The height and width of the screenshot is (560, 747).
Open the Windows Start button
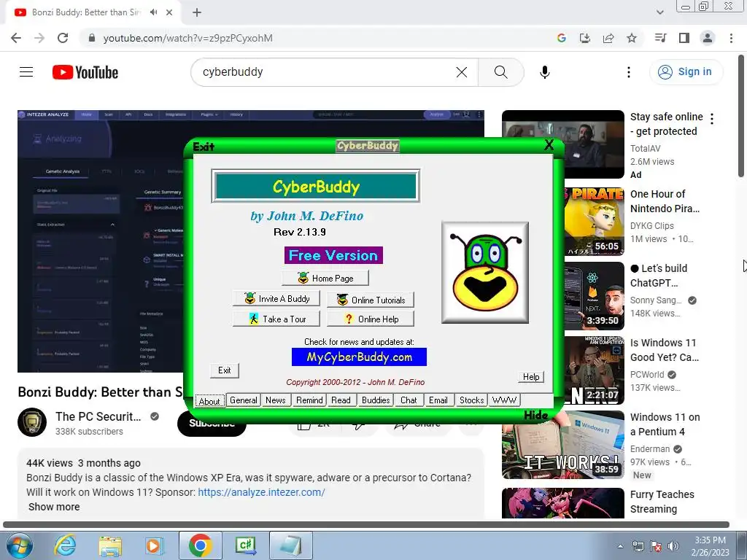tap(20, 545)
